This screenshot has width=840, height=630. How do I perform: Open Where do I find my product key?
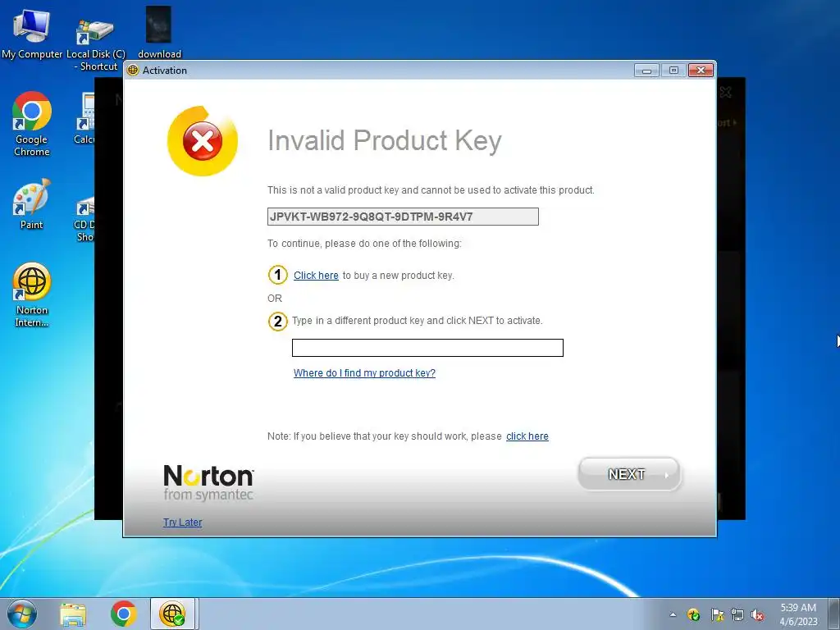(364, 373)
